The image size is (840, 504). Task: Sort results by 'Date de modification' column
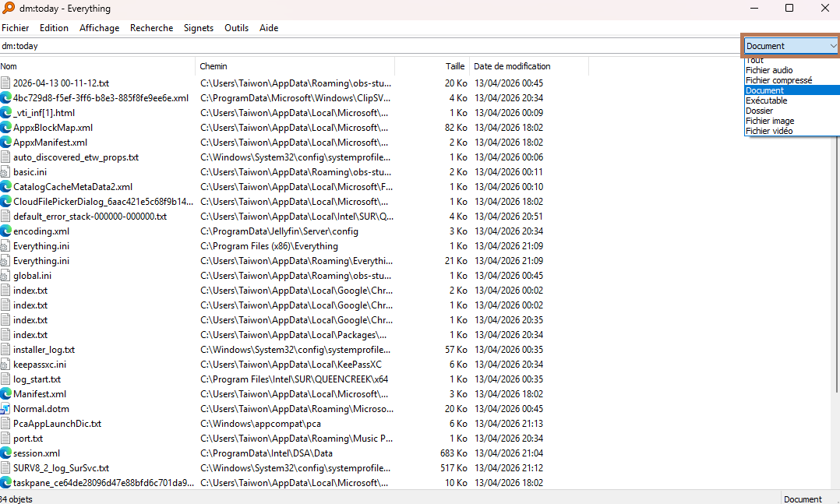tap(512, 66)
